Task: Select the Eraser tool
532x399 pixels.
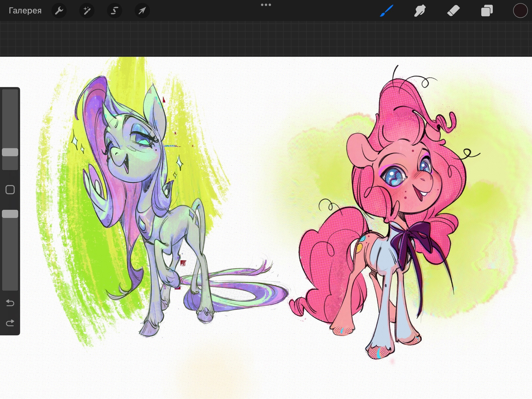Action: tap(453, 11)
